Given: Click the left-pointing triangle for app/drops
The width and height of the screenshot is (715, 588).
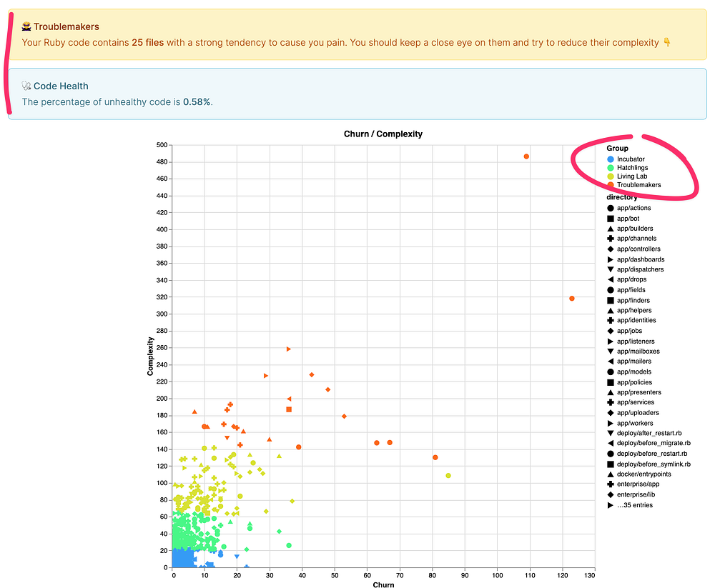Looking at the screenshot, I should pos(611,279).
